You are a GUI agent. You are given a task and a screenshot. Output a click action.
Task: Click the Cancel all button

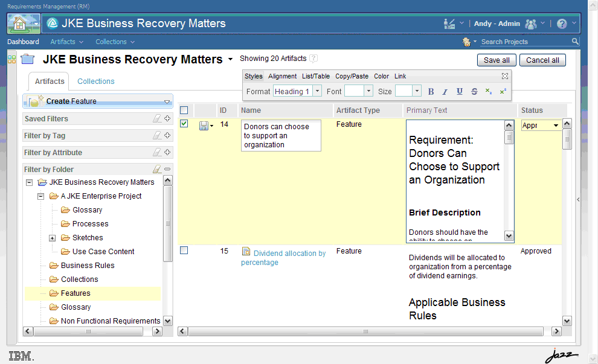coord(542,60)
